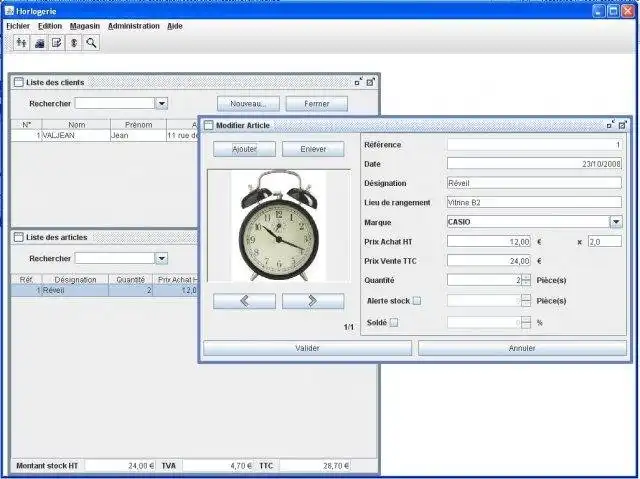This screenshot has width=640, height=479.
Task: Click the articles Rechercher text box
Action: coord(115,258)
